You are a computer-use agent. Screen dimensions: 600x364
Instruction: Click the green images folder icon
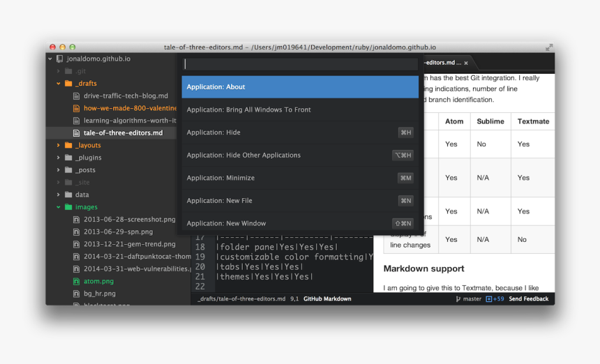click(68, 207)
